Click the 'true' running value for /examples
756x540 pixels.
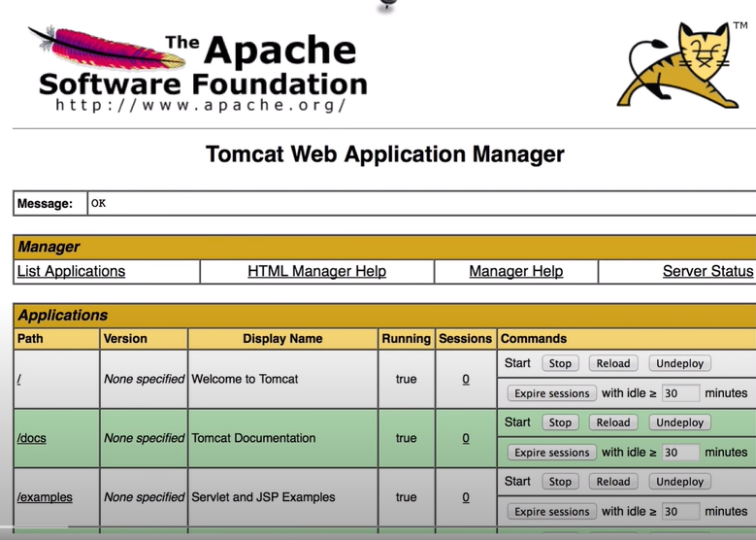pyautogui.click(x=406, y=497)
